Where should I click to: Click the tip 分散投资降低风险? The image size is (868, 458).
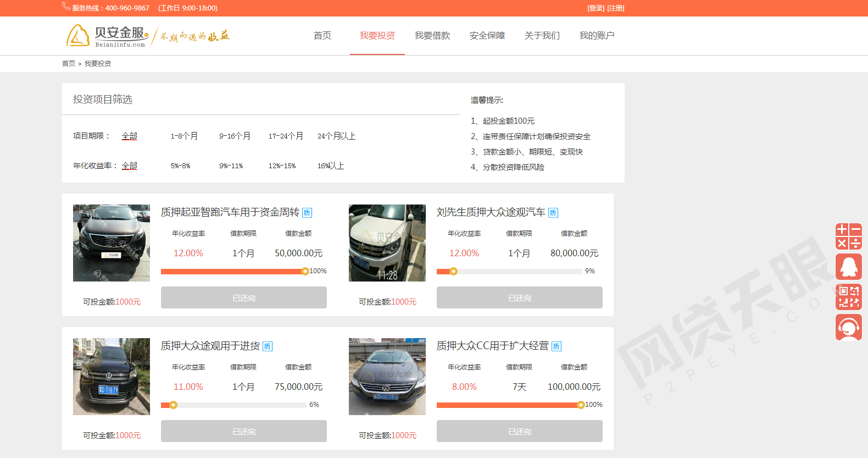[514, 167]
